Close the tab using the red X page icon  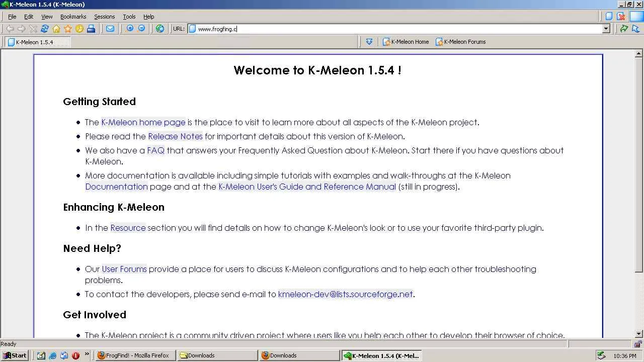(621, 16)
